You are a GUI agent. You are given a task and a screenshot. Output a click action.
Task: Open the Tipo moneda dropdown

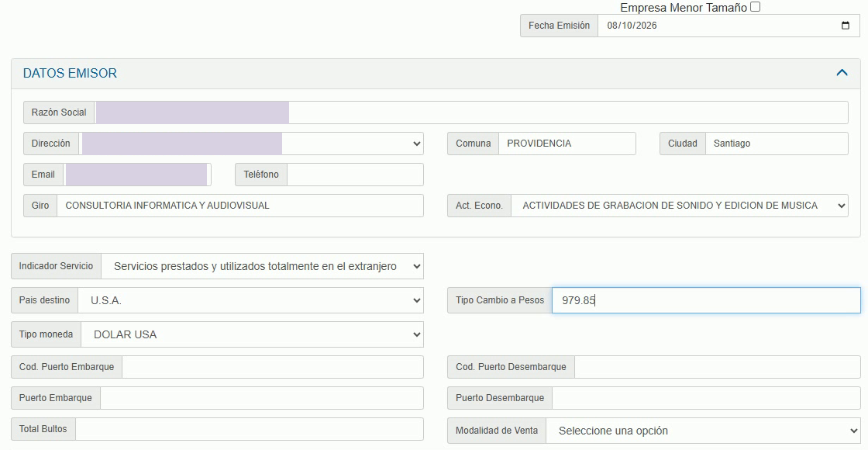click(x=252, y=334)
